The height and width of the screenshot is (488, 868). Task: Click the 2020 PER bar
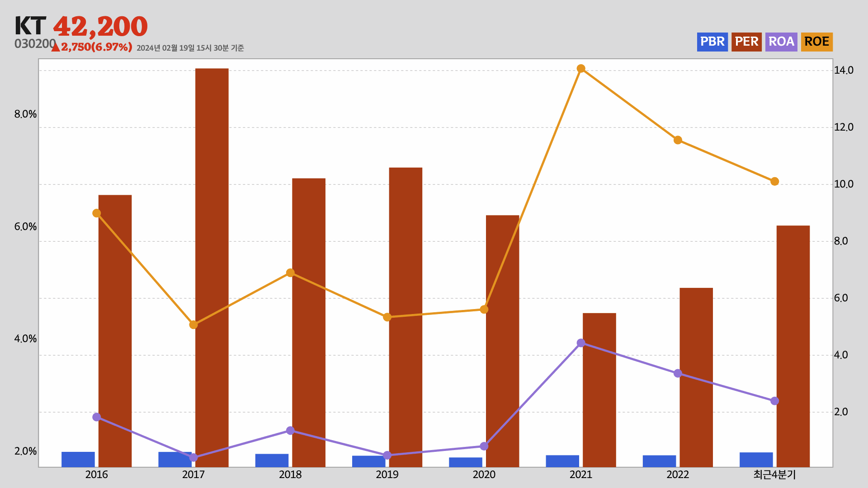coord(502,341)
